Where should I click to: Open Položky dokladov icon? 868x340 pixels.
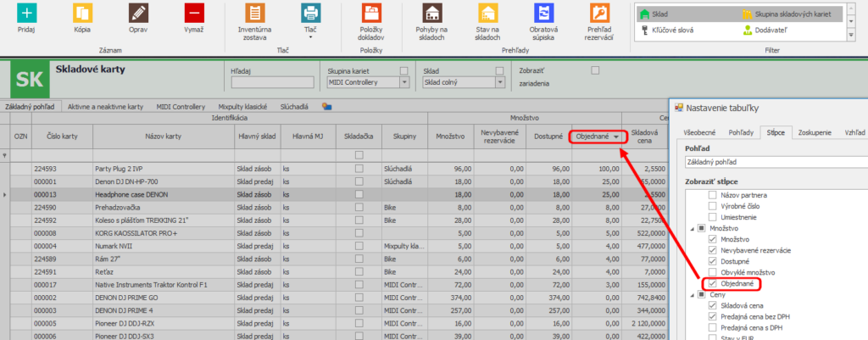pos(372,13)
